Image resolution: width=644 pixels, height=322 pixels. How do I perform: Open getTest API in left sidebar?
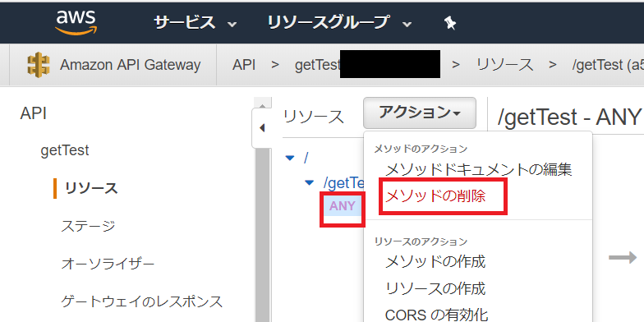(x=65, y=150)
